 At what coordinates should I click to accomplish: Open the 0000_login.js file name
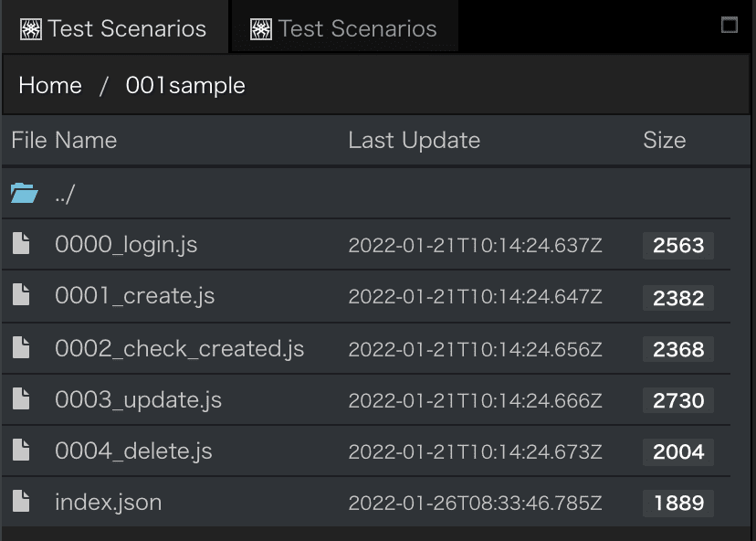pyautogui.click(x=126, y=244)
